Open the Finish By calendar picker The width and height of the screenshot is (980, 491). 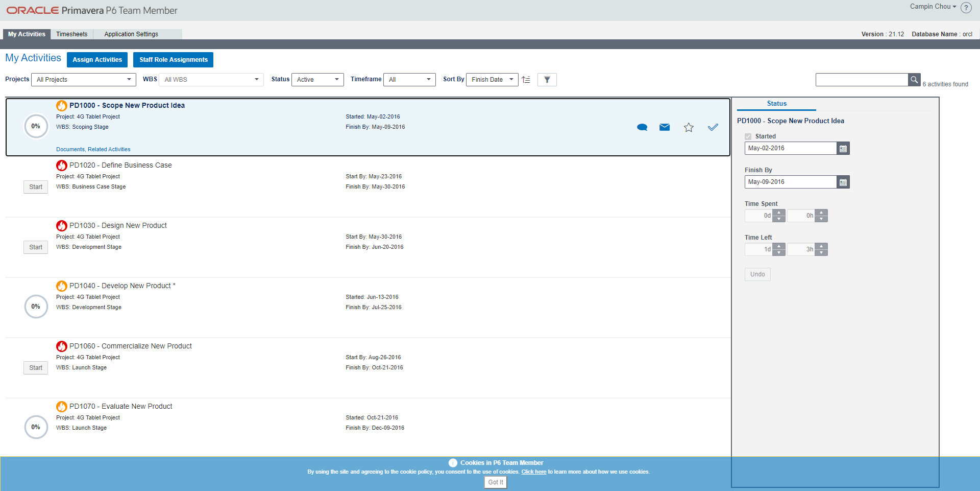point(843,182)
